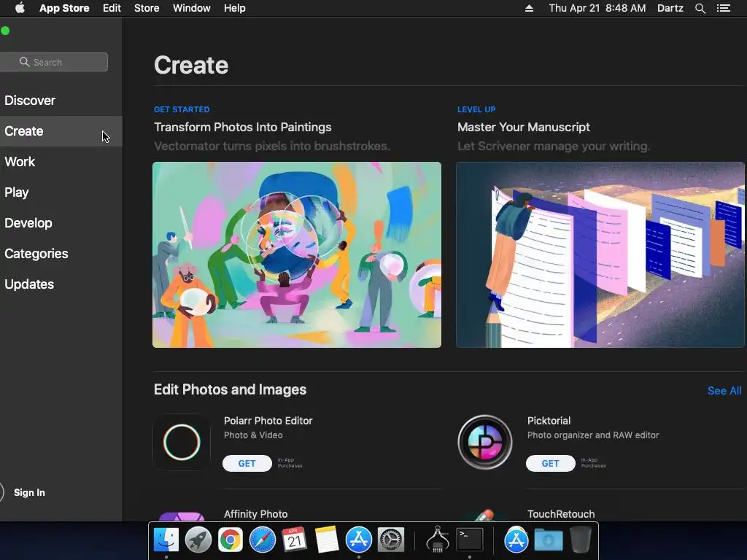The height and width of the screenshot is (560, 747).
Task: Click the App Store icon next to Downloads folder
Action: (x=516, y=540)
